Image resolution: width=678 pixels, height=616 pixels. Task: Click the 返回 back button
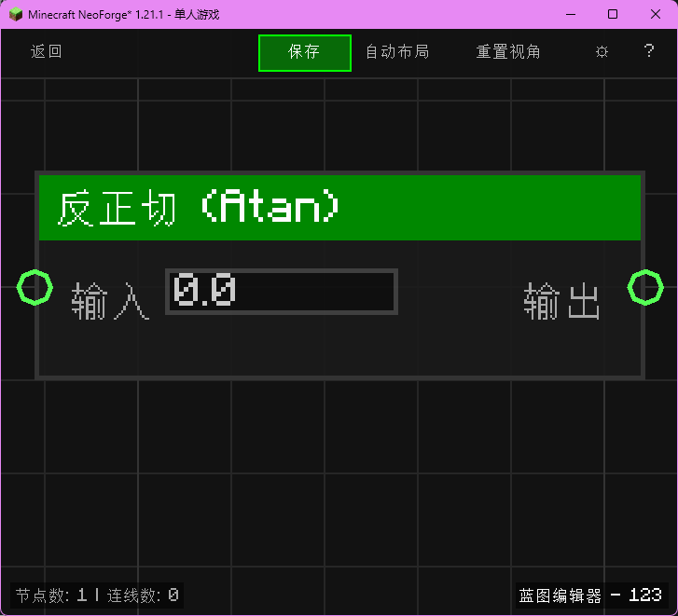(47, 52)
